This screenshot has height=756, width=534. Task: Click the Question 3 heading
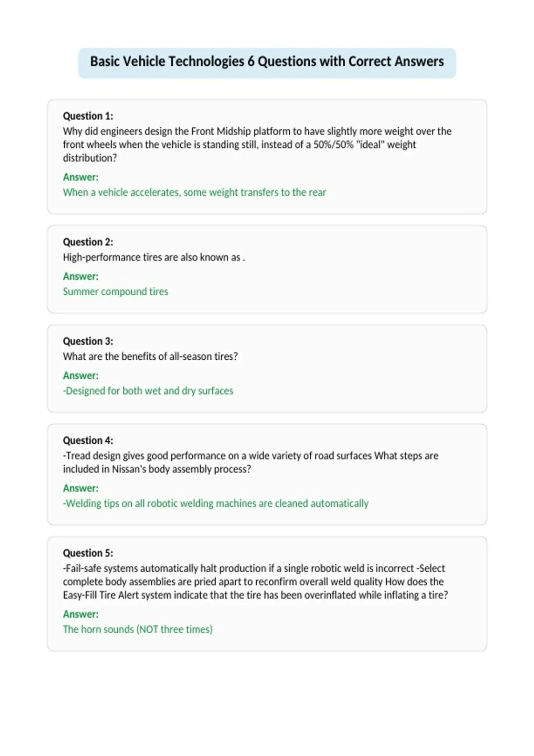tap(88, 341)
